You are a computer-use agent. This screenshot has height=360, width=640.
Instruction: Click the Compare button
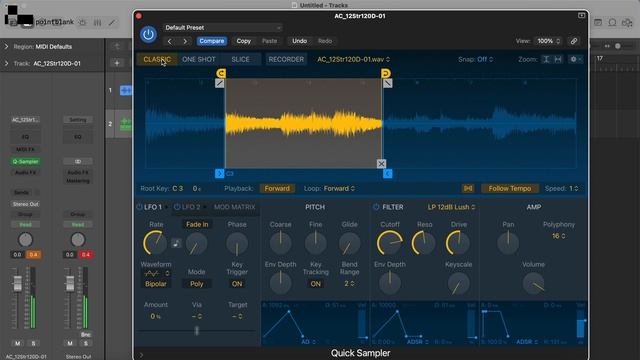click(x=212, y=41)
